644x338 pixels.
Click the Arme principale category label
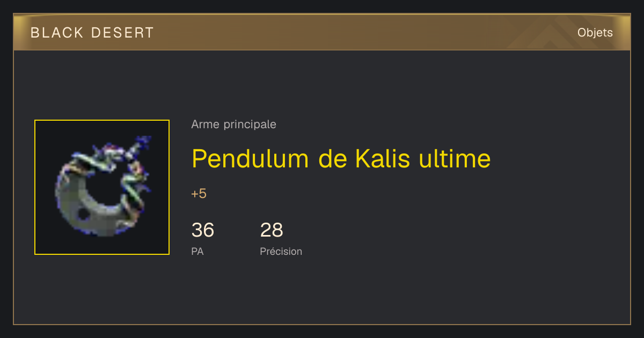coord(233,124)
